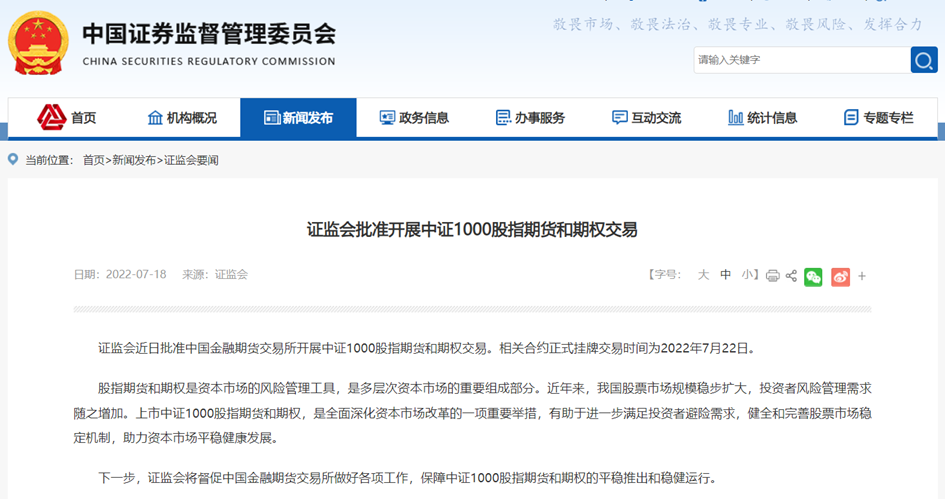
Task: Click 证监会要闻 breadcrumb link
Action: pos(191,160)
